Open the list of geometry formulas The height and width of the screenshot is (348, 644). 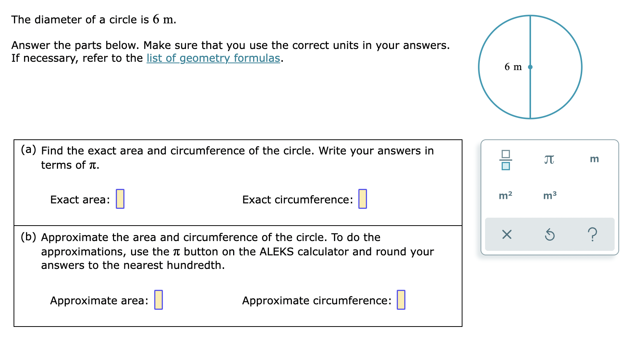coord(213,58)
